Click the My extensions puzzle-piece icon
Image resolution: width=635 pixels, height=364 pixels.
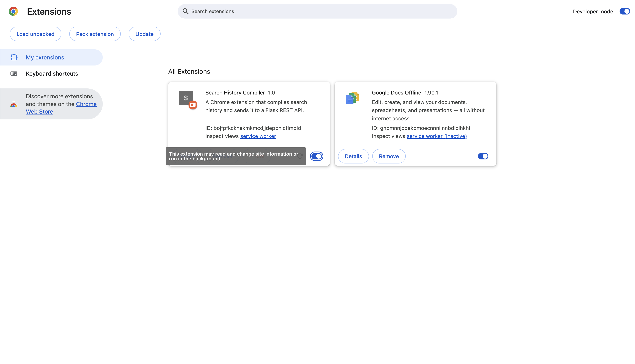tap(14, 57)
